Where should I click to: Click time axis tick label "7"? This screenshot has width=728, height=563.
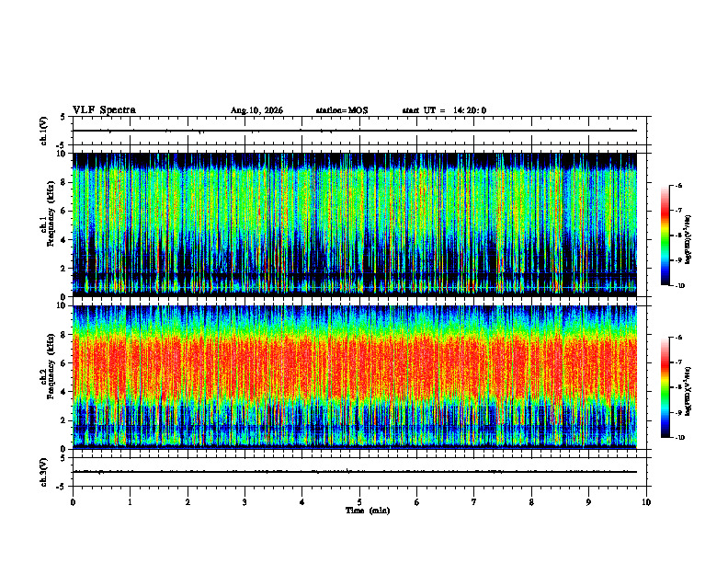474,502
